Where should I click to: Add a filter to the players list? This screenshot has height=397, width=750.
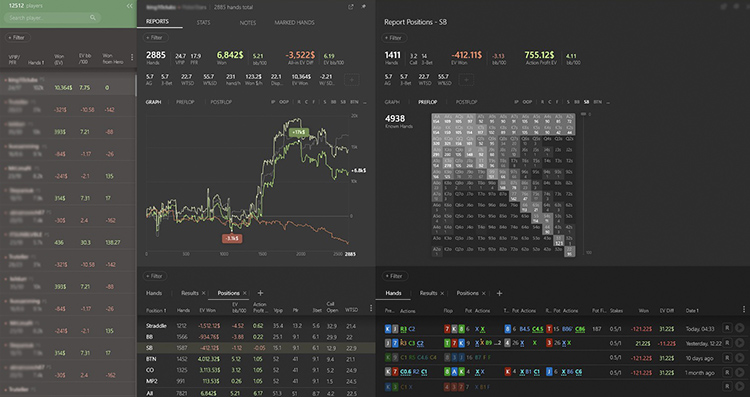(17, 37)
